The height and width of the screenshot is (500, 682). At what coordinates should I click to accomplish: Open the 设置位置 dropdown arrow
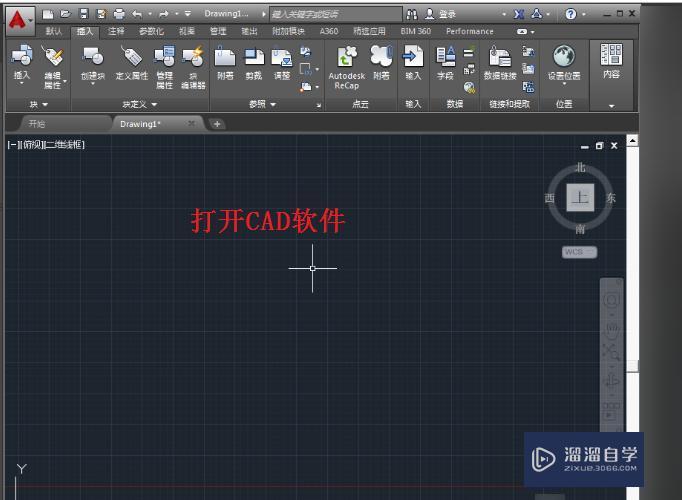(564, 83)
